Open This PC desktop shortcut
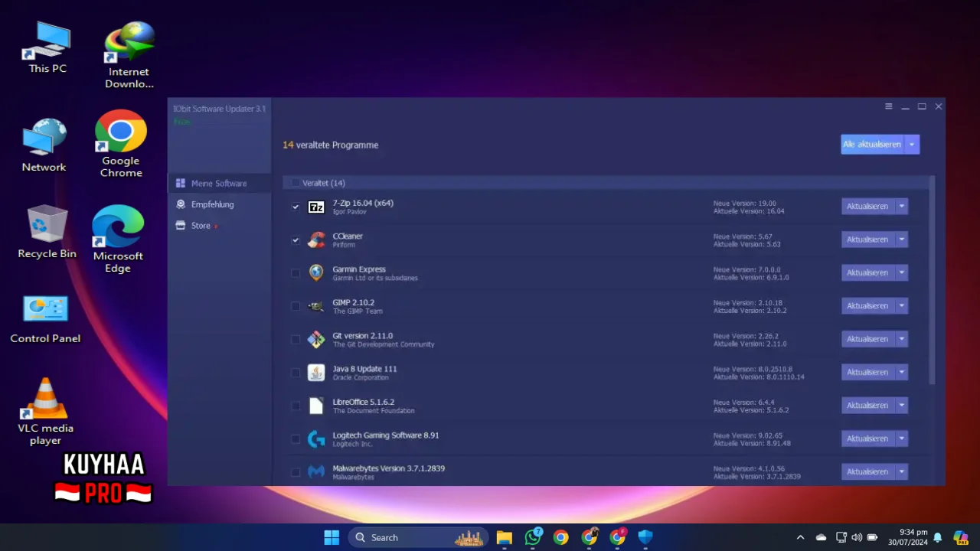This screenshot has height=551, width=980. coord(47,47)
